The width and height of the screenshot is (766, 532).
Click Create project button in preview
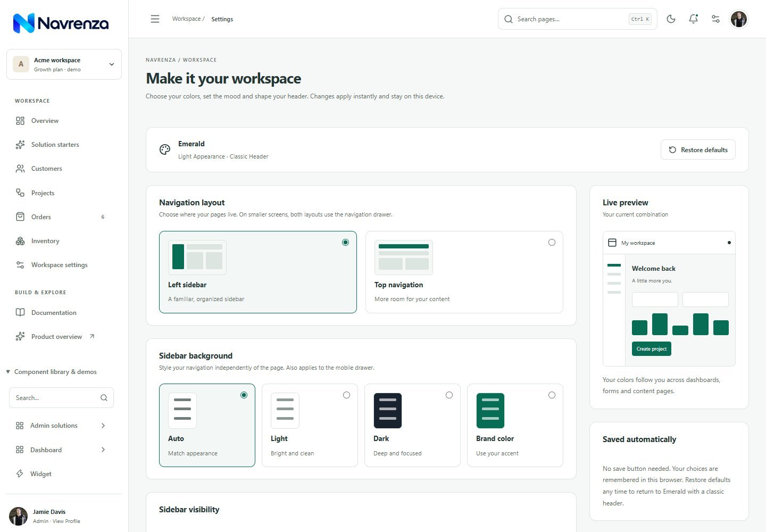pyautogui.click(x=652, y=349)
